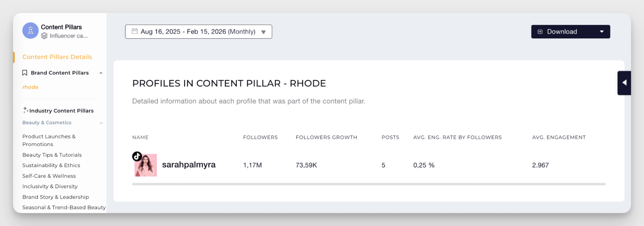
Task: Open the Download options caret
Action: point(601,32)
